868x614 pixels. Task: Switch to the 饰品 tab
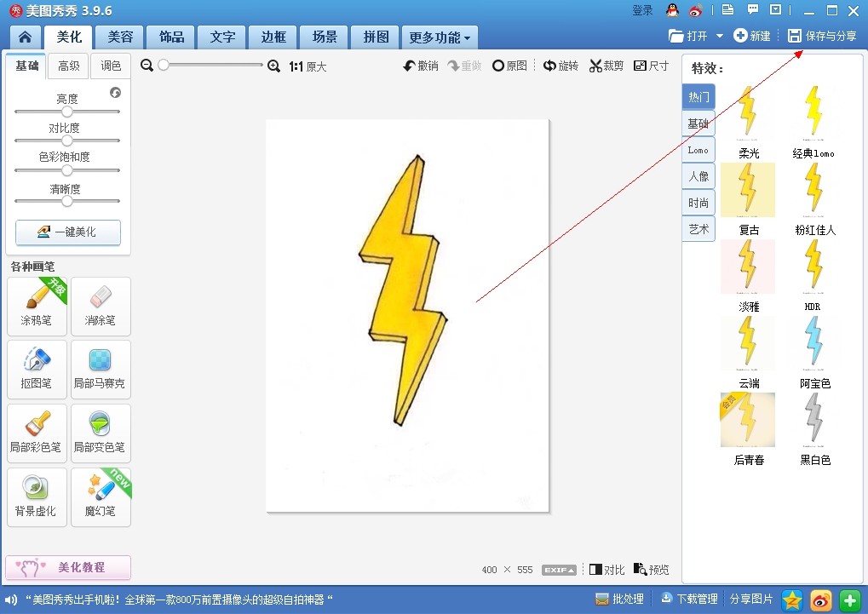(x=171, y=37)
